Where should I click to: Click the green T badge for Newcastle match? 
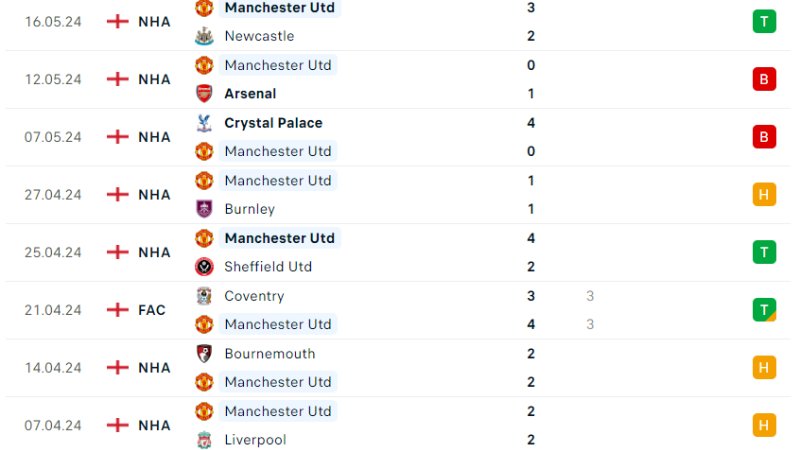pos(764,21)
